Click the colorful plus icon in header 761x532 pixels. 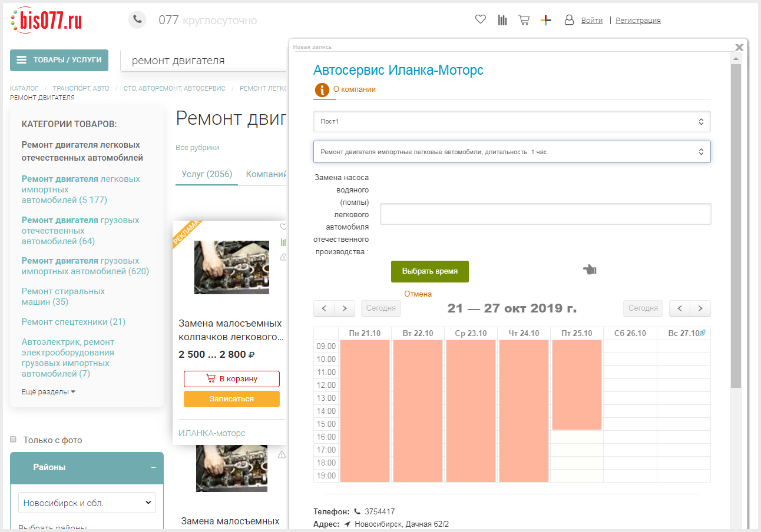[546, 20]
